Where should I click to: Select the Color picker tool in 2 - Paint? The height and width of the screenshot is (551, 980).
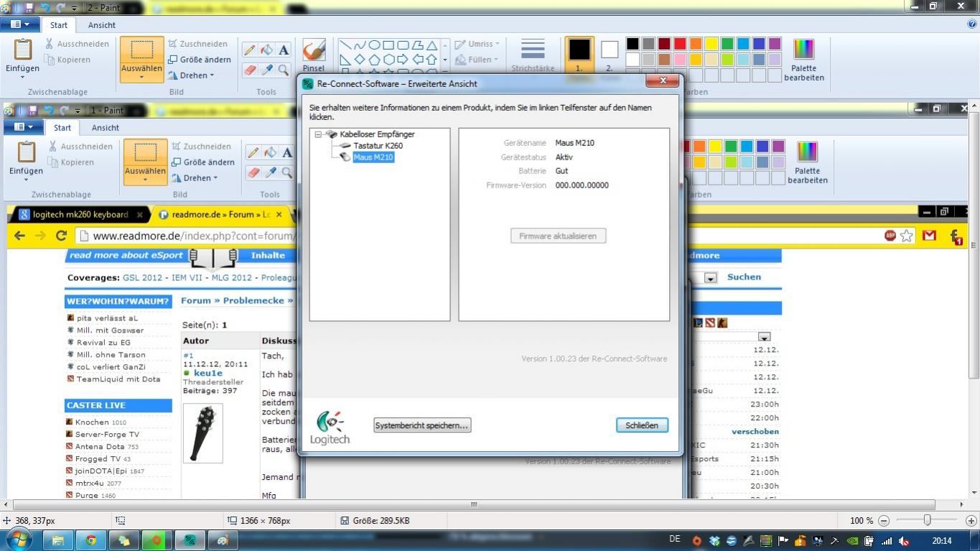click(266, 70)
